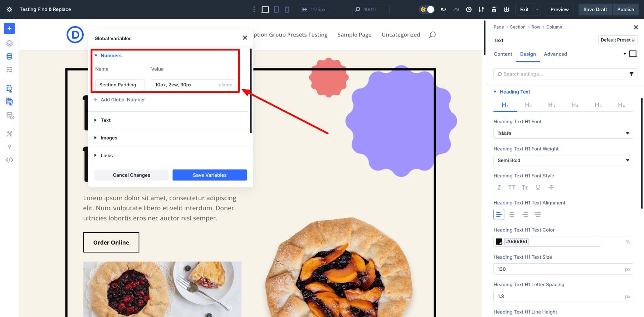Click the three-dot options menu in the top bar

click(x=254, y=9)
